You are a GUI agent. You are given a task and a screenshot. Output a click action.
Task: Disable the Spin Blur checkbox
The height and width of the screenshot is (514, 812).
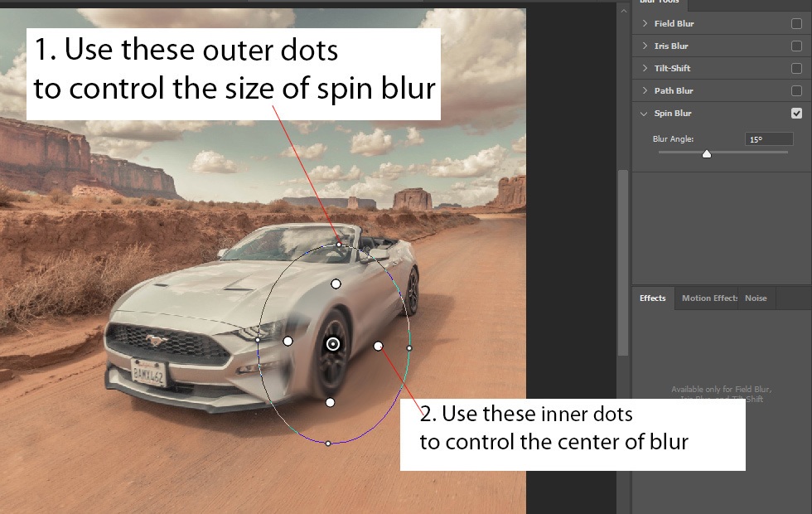(x=796, y=114)
